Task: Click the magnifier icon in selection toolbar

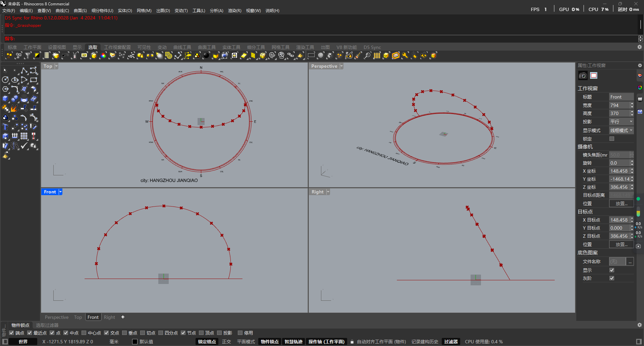Action: click(x=368, y=55)
